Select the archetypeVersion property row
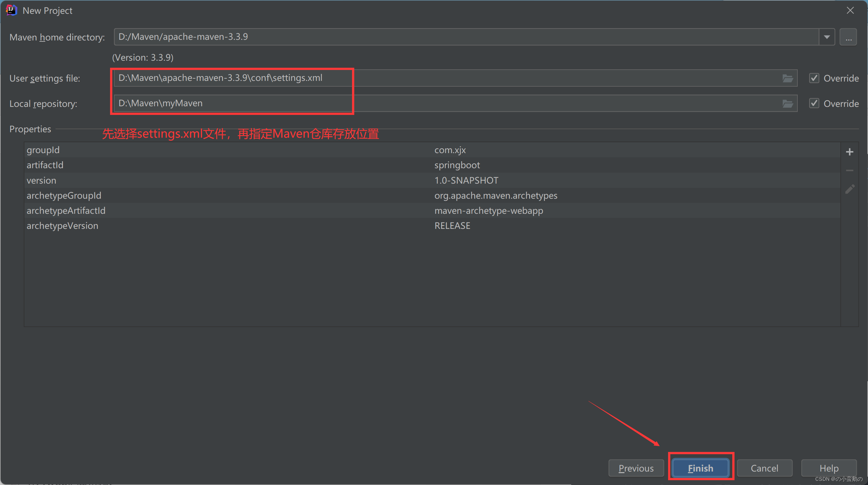 point(432,226)
